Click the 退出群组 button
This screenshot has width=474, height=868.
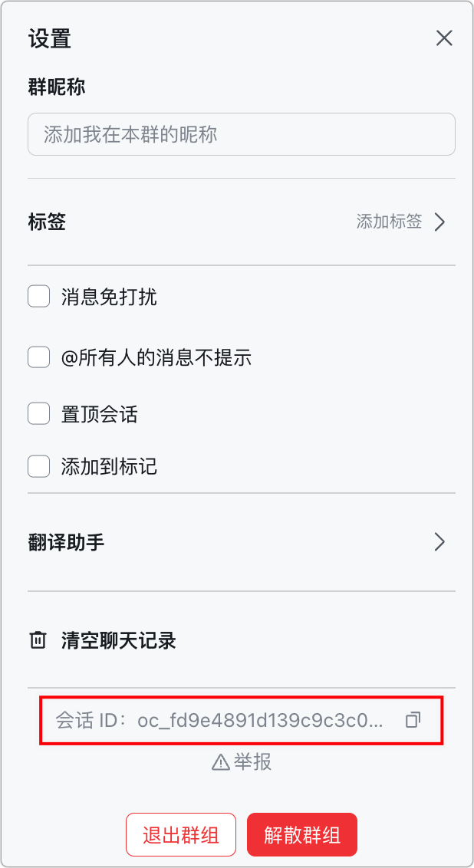point(181,834)
